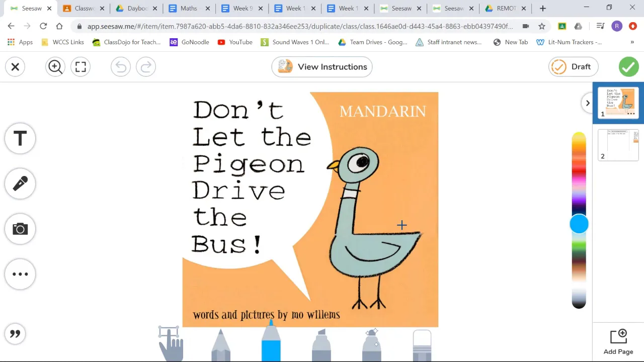The image size is (644, 362).
Task: Open the media control queue icon
Action: (x=600, y=26)
